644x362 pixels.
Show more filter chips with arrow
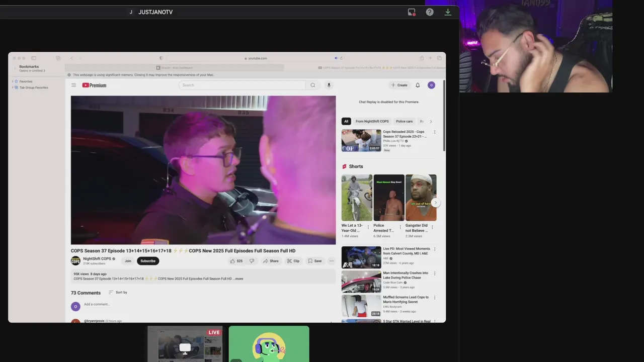coord(431,121)
